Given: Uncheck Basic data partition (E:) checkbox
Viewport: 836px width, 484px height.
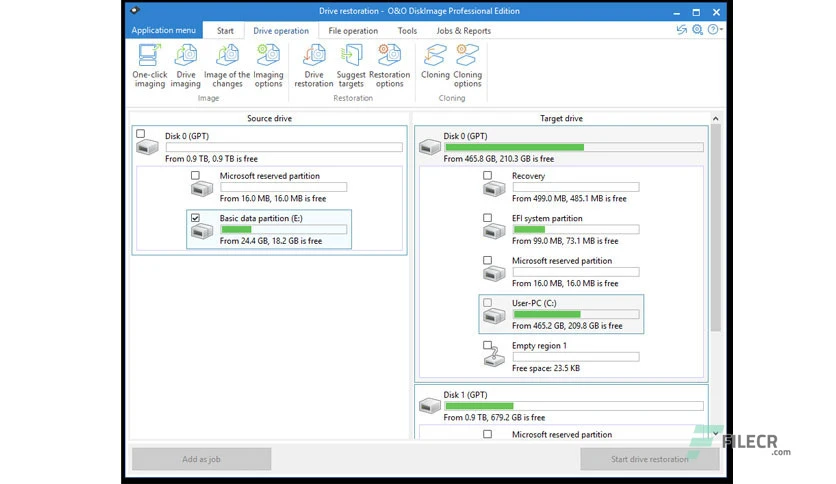Looking at the screenshot, I should tap(195, 218).
